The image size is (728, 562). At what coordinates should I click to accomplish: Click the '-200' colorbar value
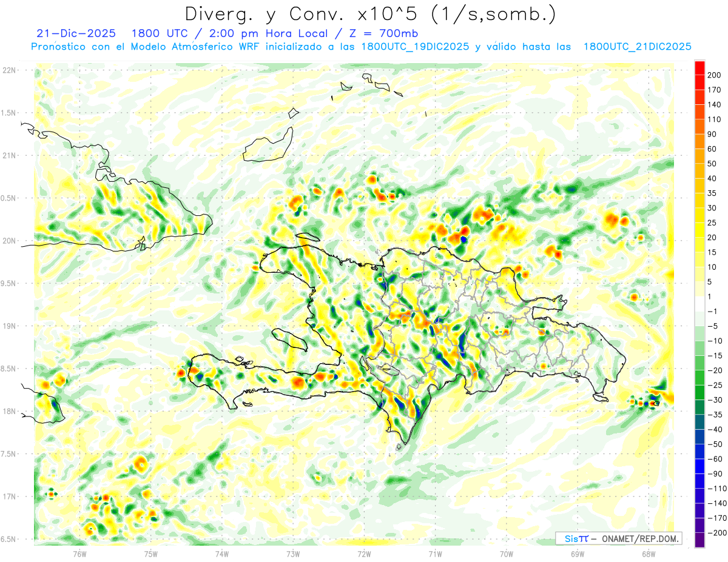717,532
